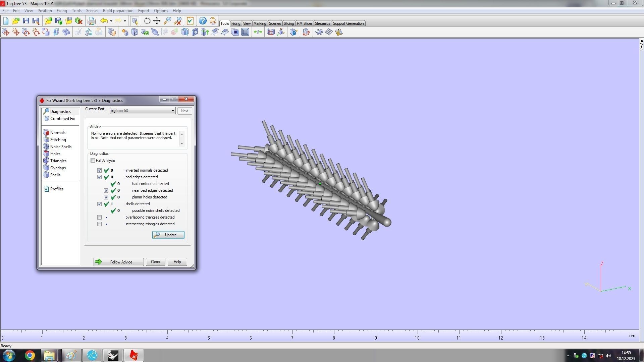Open the Holes fix page

pyautogui.click(x=55, y=154)
